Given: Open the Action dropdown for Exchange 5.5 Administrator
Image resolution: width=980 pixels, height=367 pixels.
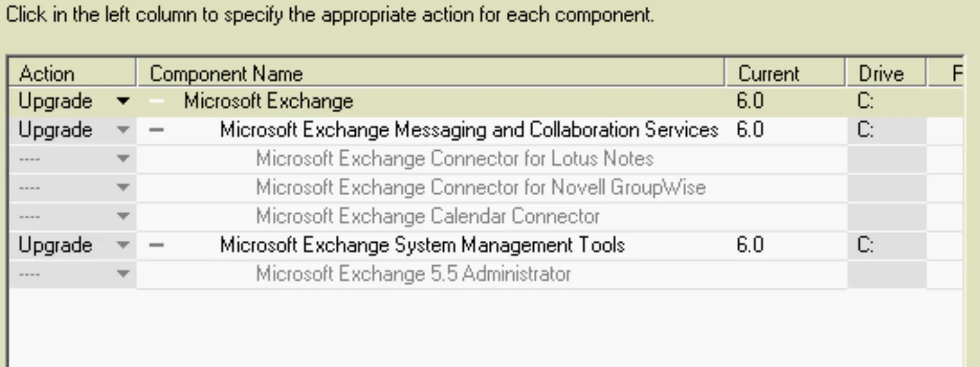Looking at the screenshot, I should tap(123, 273).
